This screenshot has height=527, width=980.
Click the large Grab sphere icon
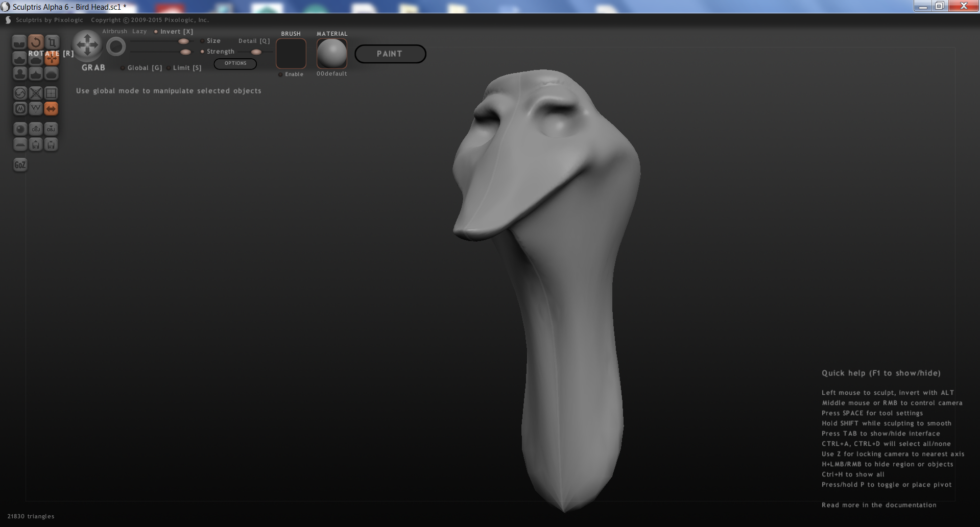(87, 45)
